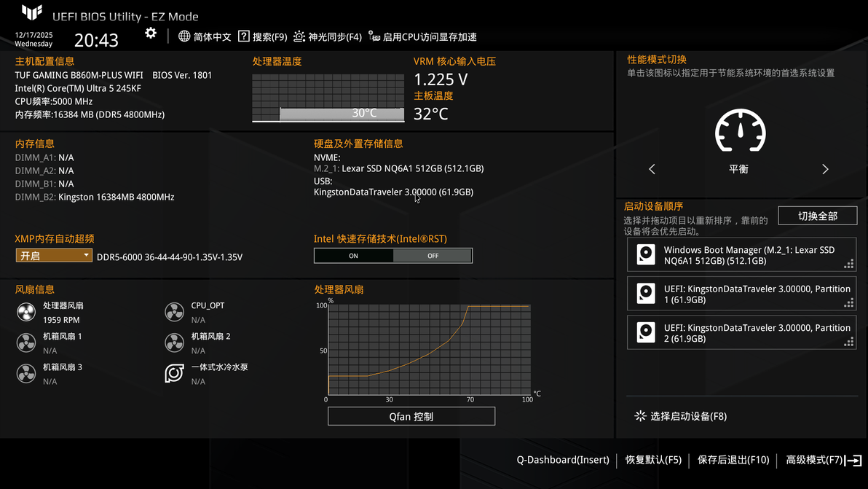Open Q-Dashboard(Insert)
868x489 pixels.
click(563, 460)
